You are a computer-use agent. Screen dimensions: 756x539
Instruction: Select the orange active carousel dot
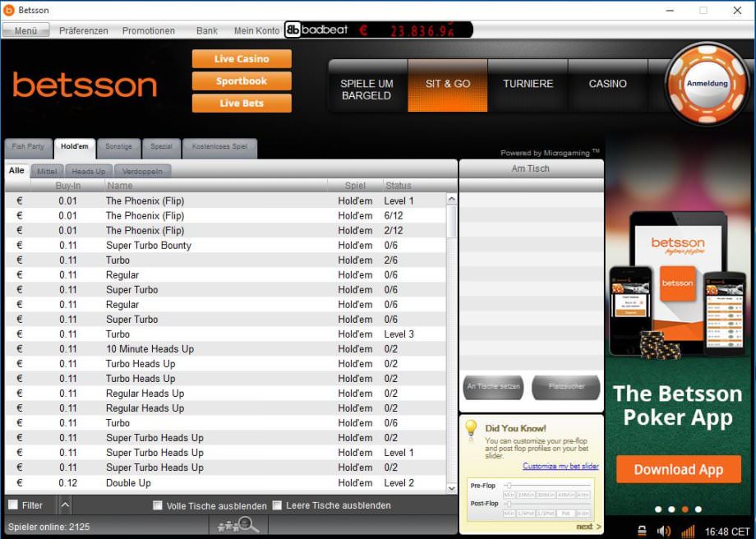(685, 509)
